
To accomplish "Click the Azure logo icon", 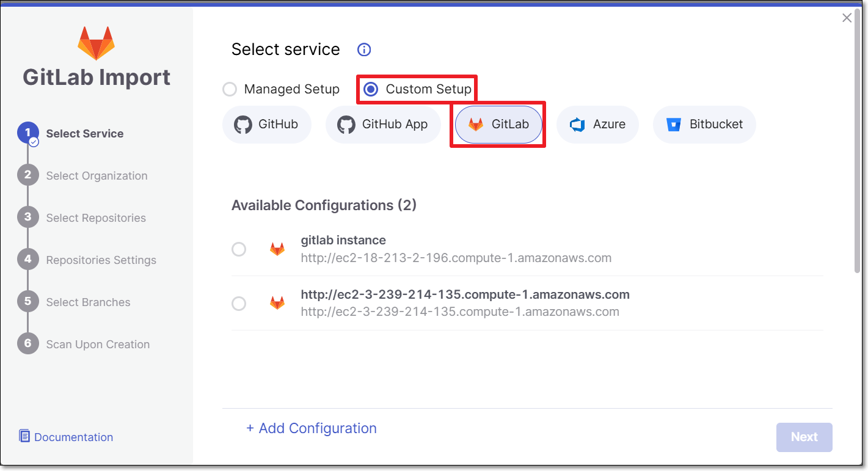I will point(577,125).
